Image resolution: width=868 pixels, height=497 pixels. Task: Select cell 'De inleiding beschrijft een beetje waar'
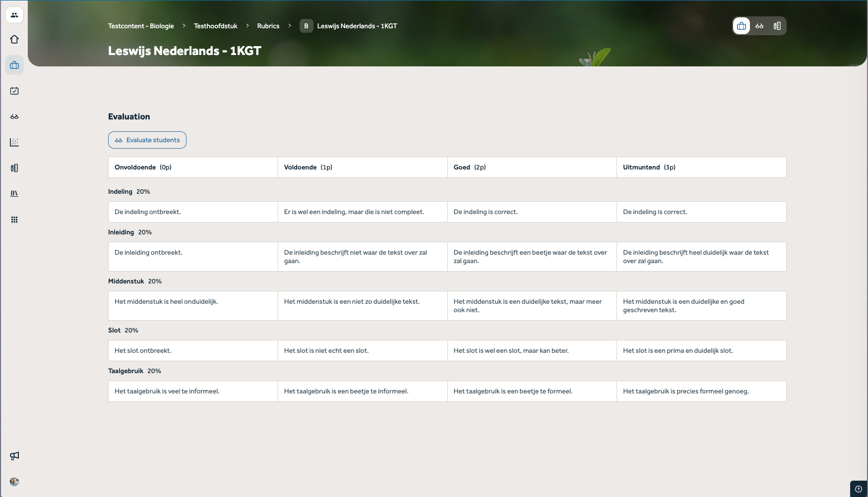tap(532, 257)
